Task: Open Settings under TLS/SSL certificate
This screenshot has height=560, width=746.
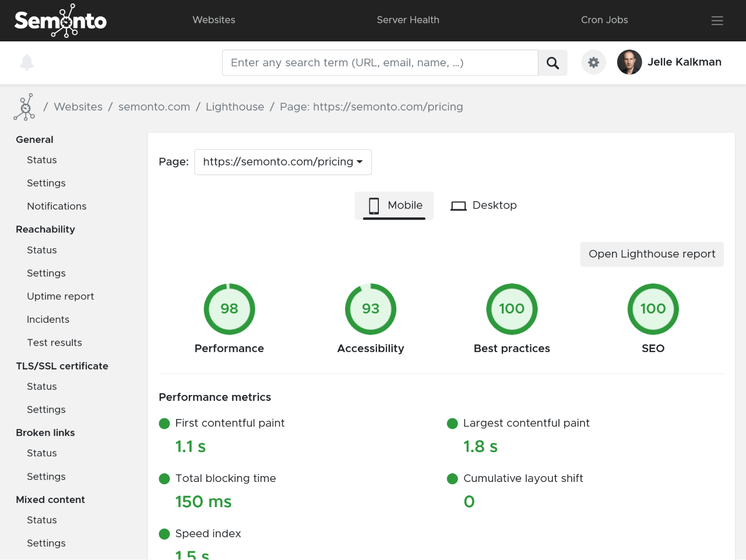Action: tap(46, 410)
